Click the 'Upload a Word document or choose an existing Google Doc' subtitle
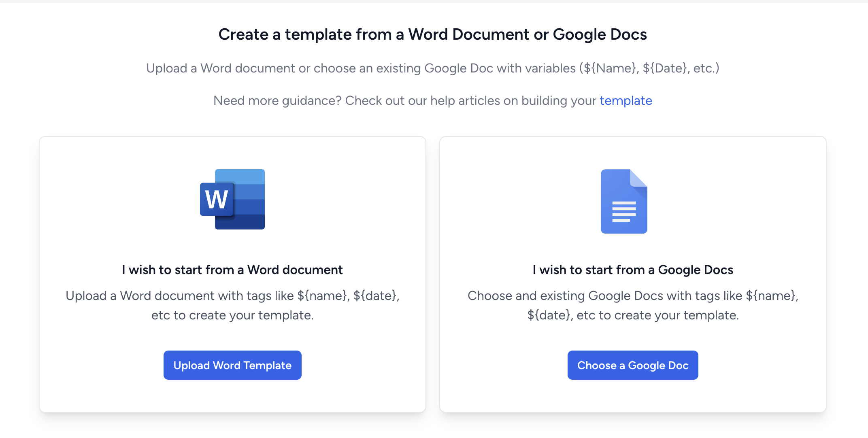This screenshot has width=868, height=438. [x=433, y=68]
